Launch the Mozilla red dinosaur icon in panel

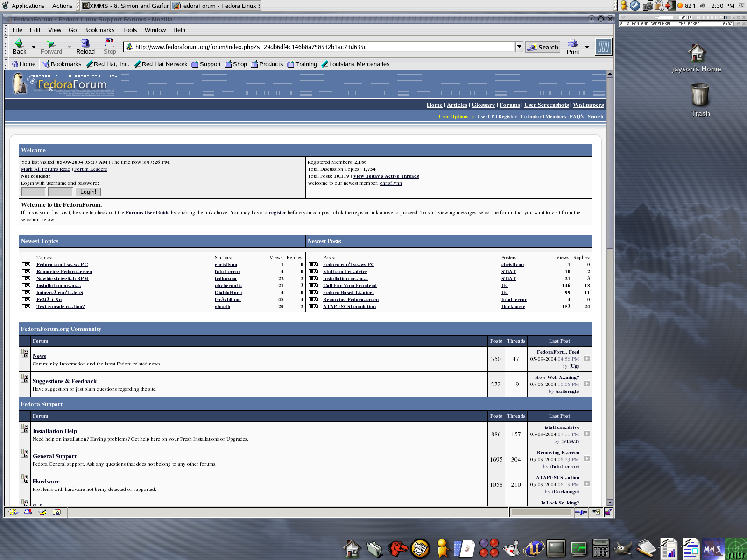coord(398,548)
